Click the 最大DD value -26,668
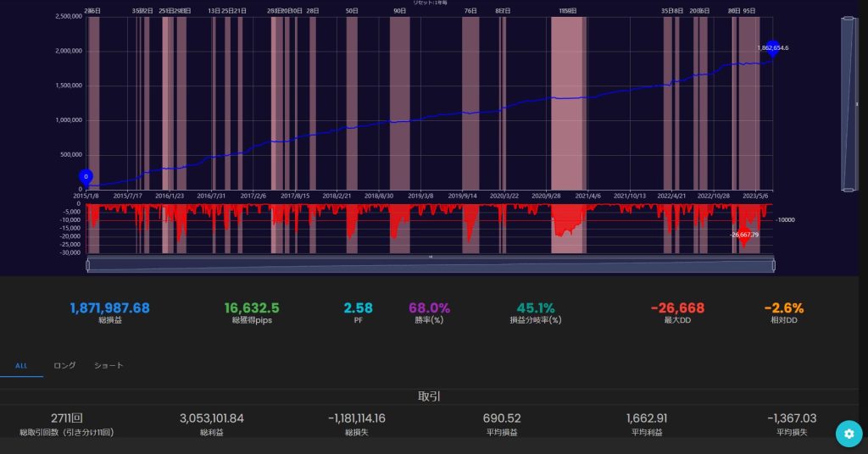The image size is (868, 454). click(677, 308)
